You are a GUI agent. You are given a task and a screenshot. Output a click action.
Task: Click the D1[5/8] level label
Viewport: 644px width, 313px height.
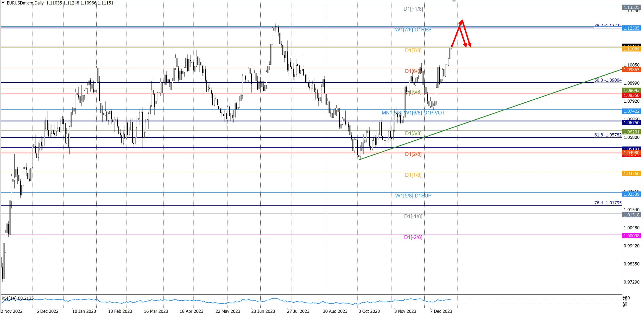coord(414,92)
